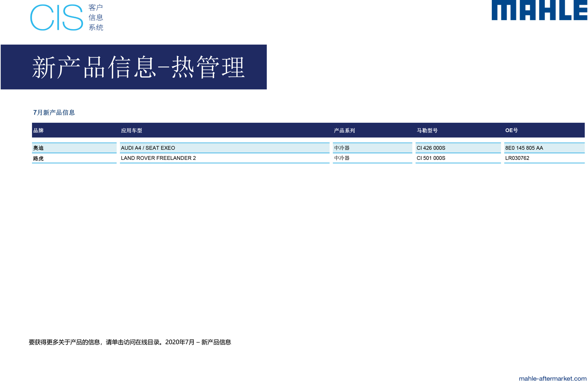Click the OE号 column header
The image size is (588, 382).
[x=512, y=130]
